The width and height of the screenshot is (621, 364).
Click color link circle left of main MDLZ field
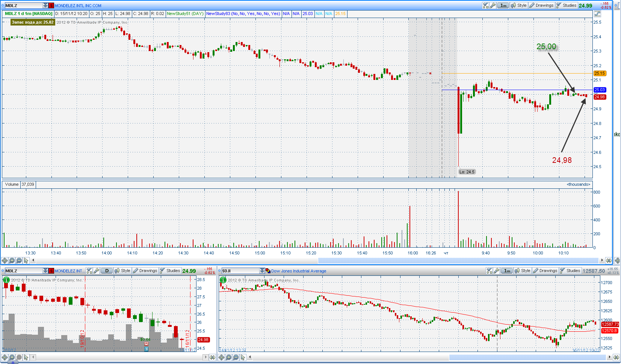pos(3,6)
